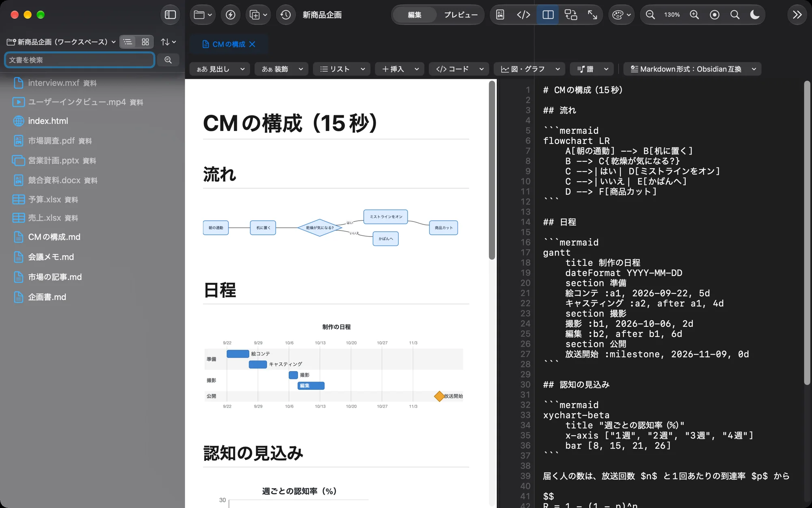Click the search button beside document search
This screenshot has height=508, width=812.
click(x=168, y=60)
